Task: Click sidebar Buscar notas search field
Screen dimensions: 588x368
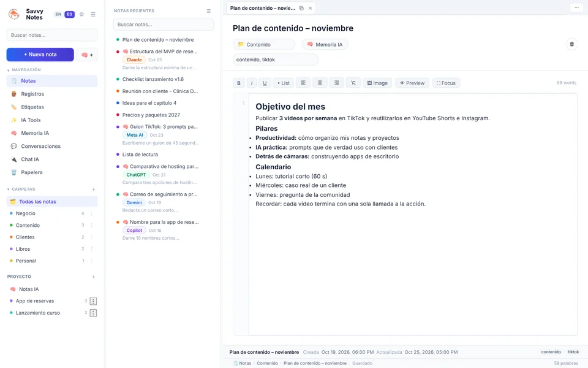Action: coord(51,36)
